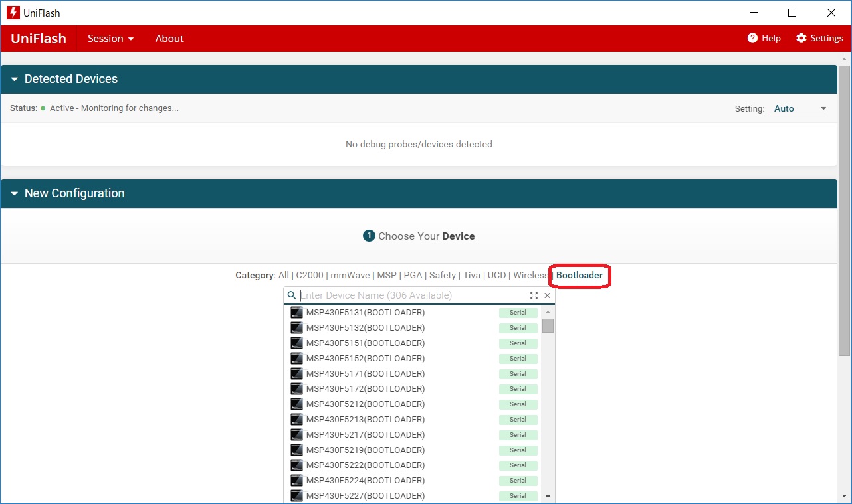Screen dimensions: 852x504
Task: Click the search magnifier icon in device field
Action: tap(292, 295)
